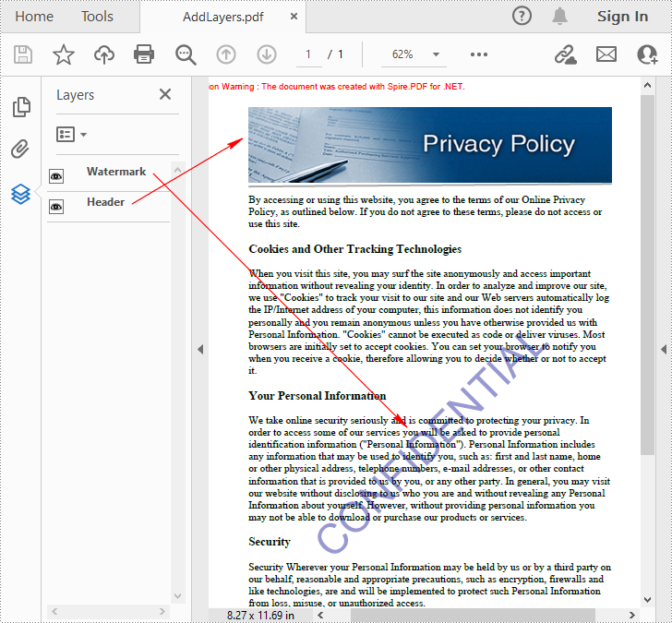Image resolution: width=672 pixels, height=623 pixels.
Task: Click the Sign In button
Action: (623, 17)
